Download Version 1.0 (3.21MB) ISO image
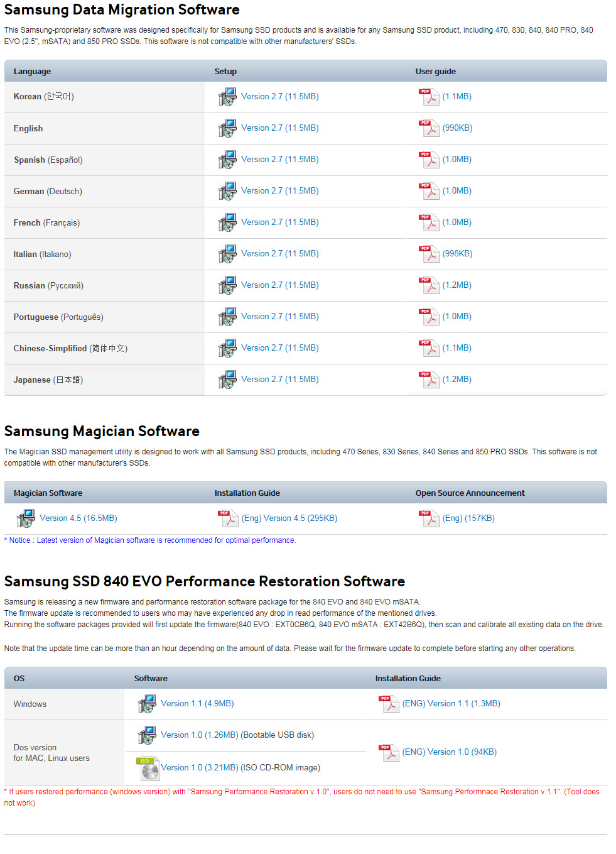The image size is (616, 854). 200,767
